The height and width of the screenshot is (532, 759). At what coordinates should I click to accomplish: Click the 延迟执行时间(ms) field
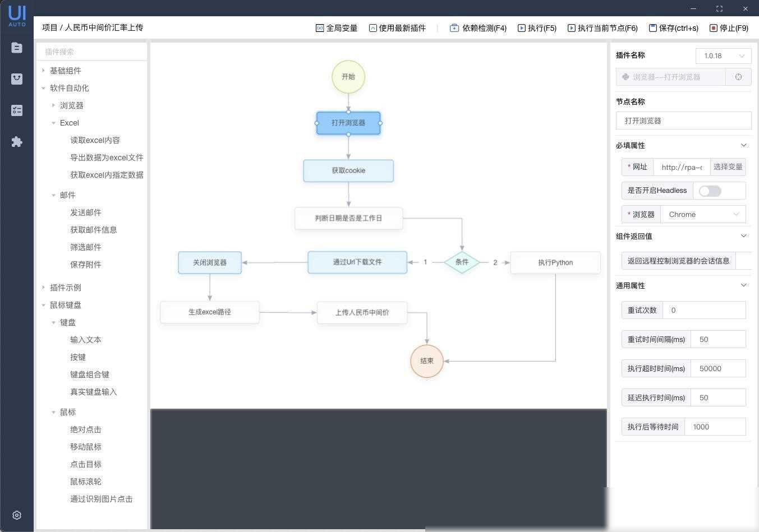tap(719, 397)
